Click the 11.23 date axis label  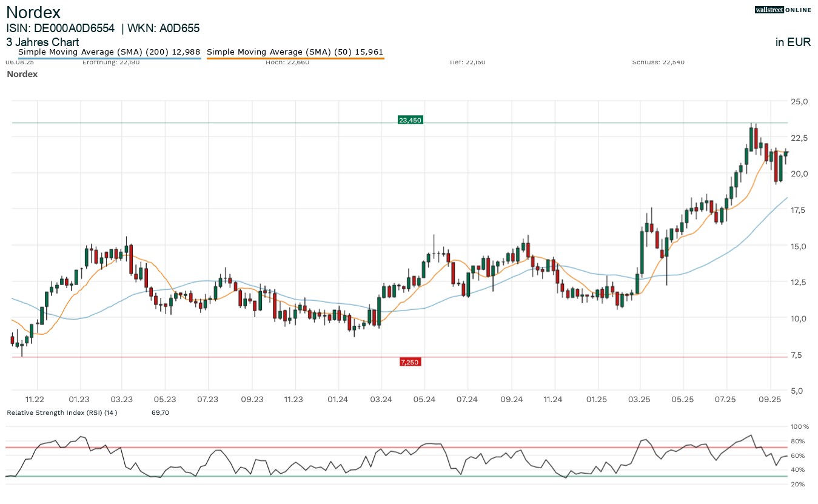pyautogui.click(x=293, y=400)
